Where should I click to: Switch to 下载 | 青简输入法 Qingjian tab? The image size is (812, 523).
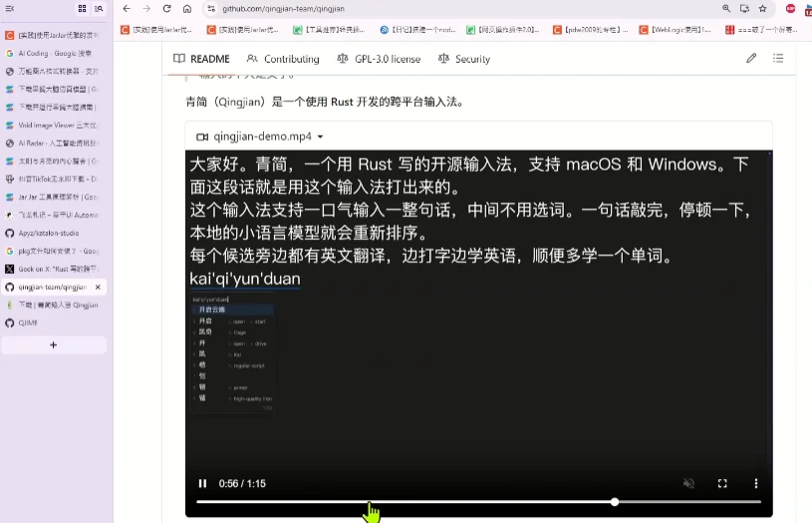[54, 305]
